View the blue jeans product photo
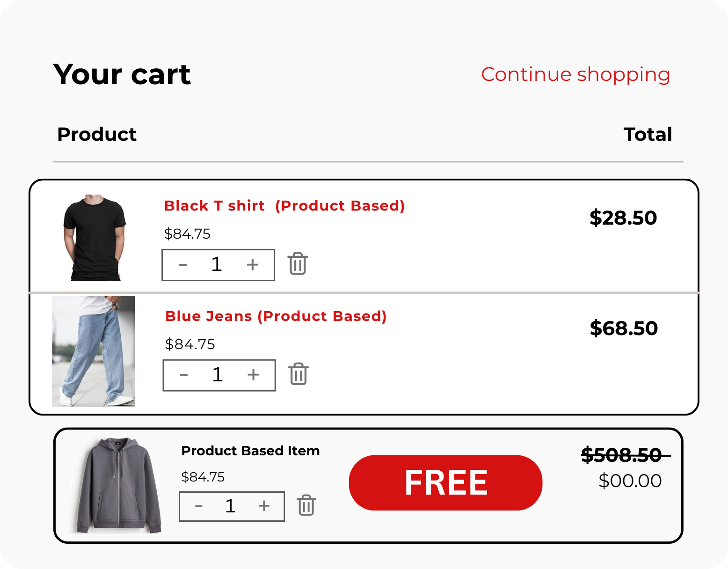The image size is (728, 569). tap(94, 351)
